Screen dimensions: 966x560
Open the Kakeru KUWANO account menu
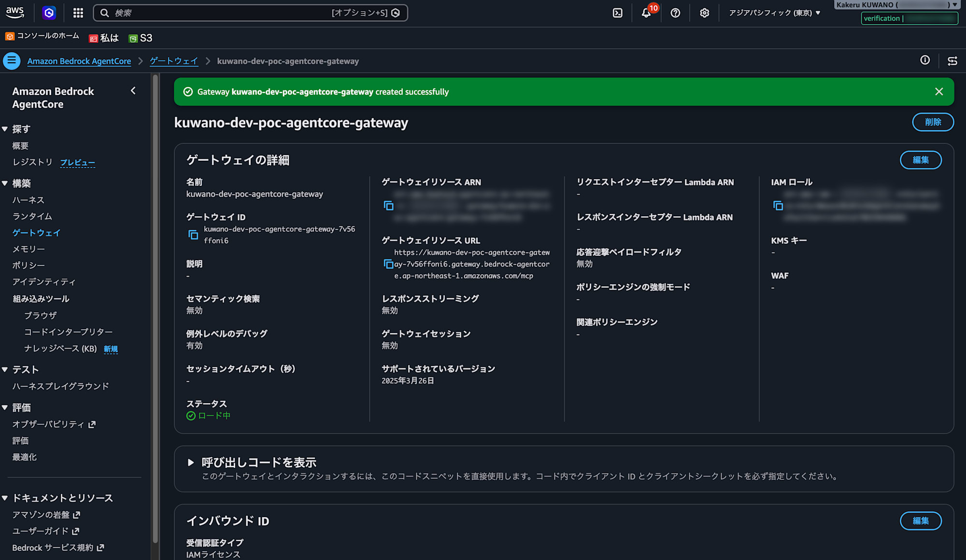click(896, 5)
